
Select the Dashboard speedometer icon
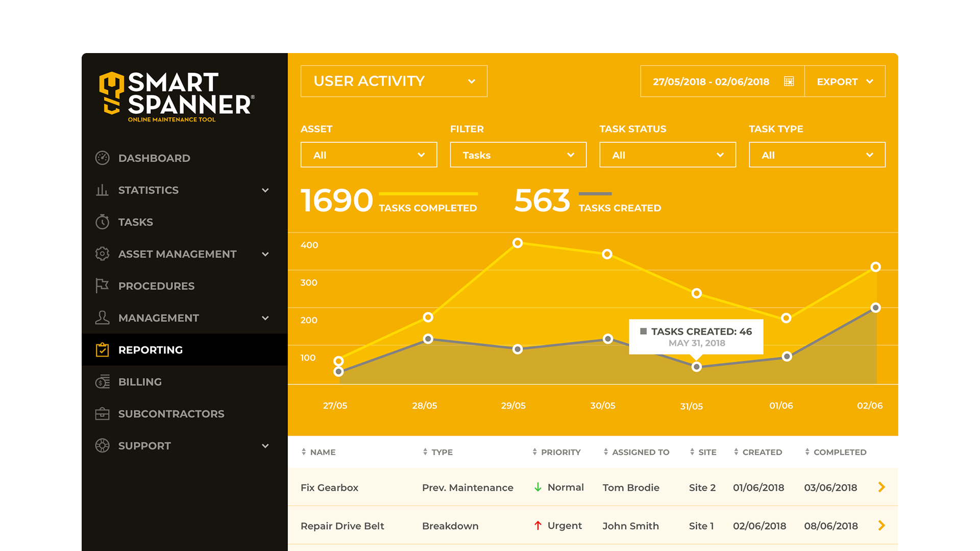tap(102, 158)
